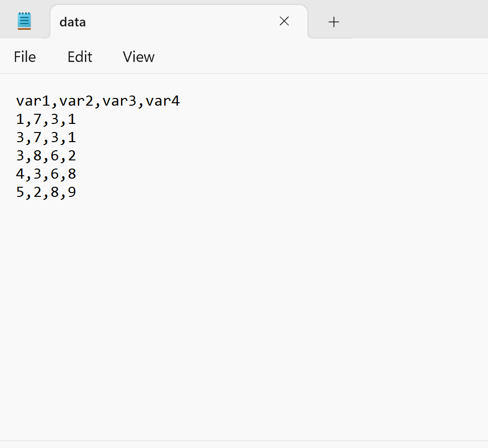Click on var1 in header row

pyautogui.click(x=33, y=101)
